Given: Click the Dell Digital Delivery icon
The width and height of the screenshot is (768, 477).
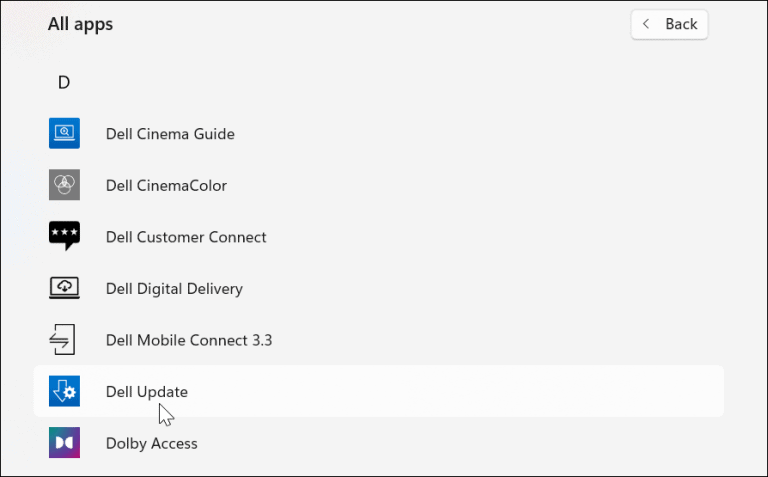Looking at the screenshot, I should 64,288.
